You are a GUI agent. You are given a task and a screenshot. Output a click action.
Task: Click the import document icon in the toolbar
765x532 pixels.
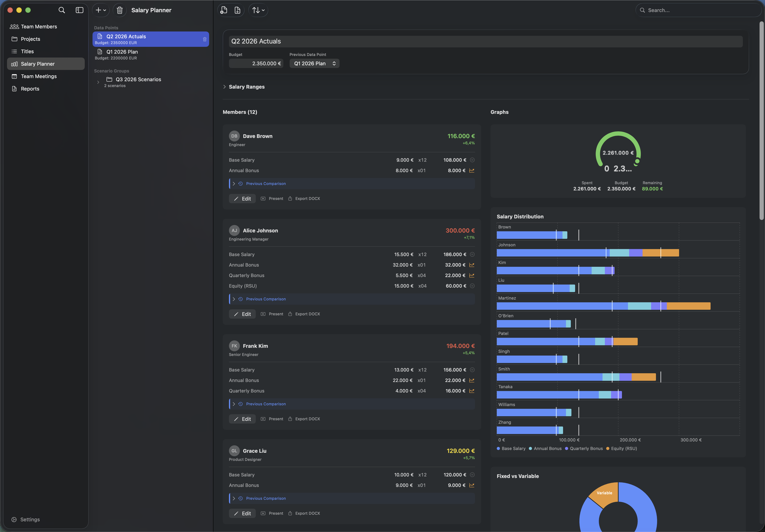pos(237,10)
